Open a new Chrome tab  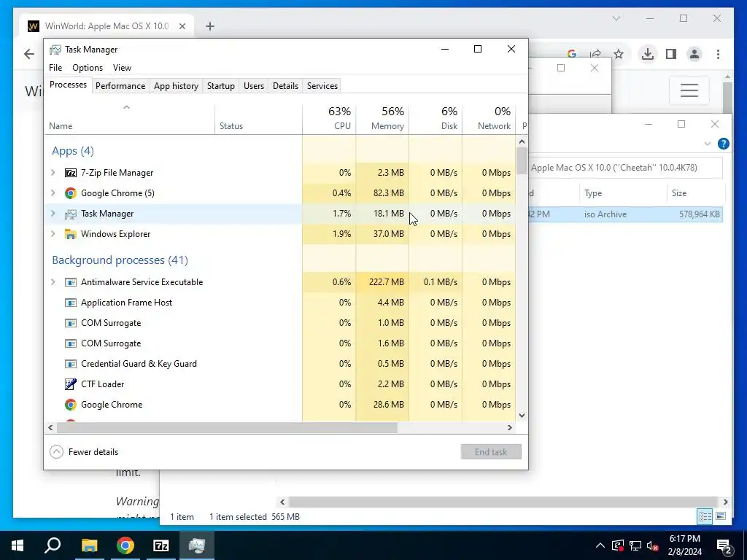click(x=209, y=26)
